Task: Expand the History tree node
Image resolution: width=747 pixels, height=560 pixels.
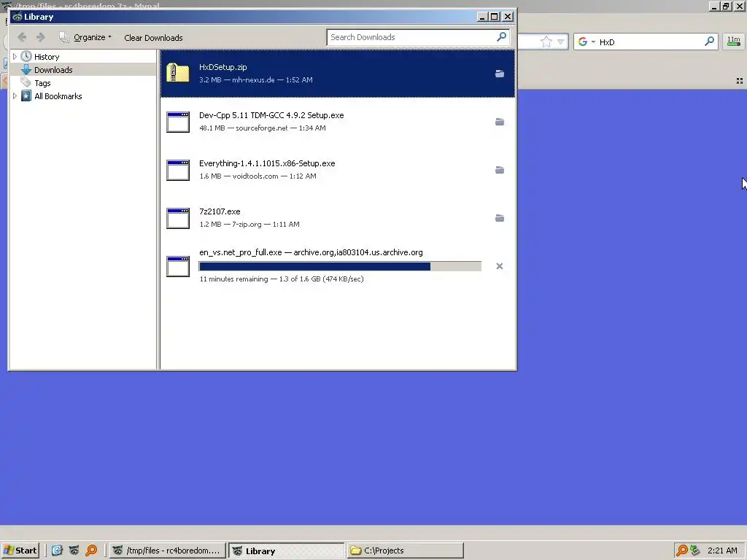Action: pyautogui.click(x=15, y=57)
